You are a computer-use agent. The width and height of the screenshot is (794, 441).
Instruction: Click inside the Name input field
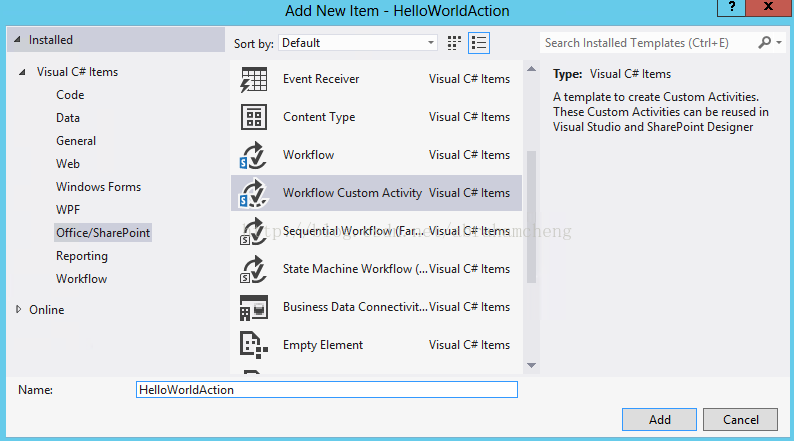pyautogui.click(x=327, y=390)
